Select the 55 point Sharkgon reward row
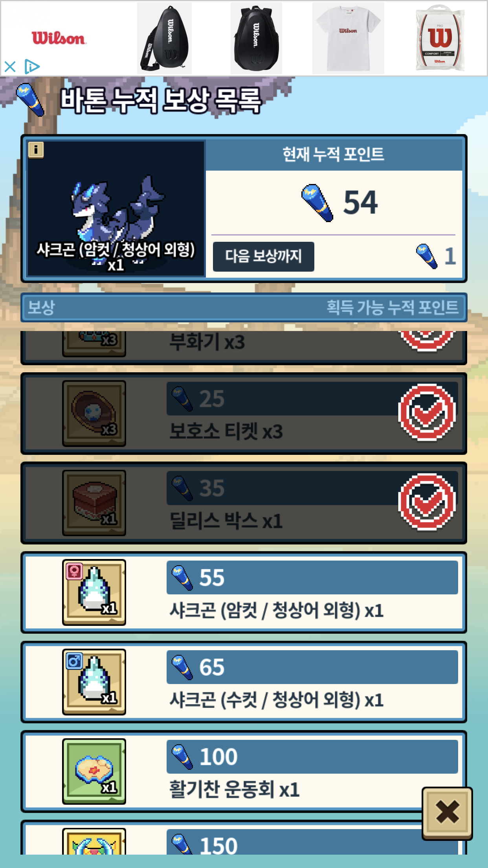The image size is (488, 868). [244, 592]
